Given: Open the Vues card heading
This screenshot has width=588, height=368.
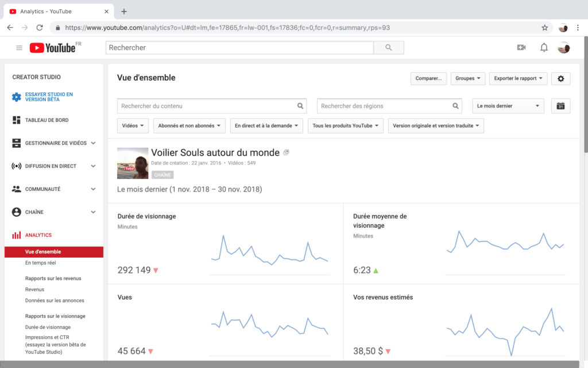Looking at the screenshot, I should [x=125, y=297].
